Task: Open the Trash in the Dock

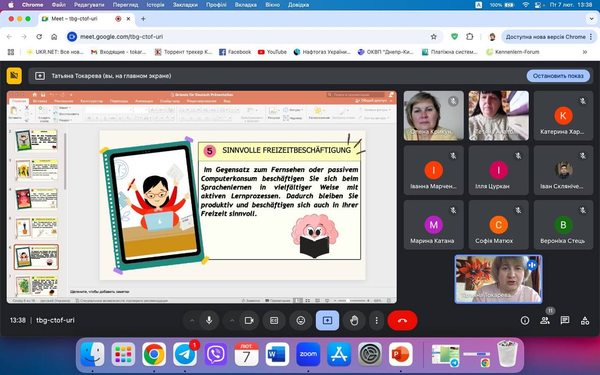Action: point(507,353)
